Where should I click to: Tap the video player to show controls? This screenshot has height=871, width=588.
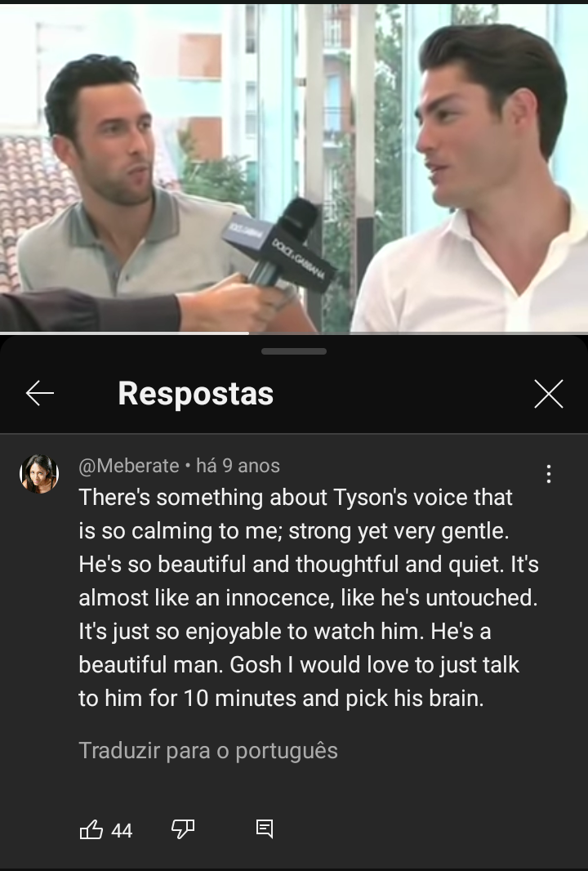(x=294, y=167)
